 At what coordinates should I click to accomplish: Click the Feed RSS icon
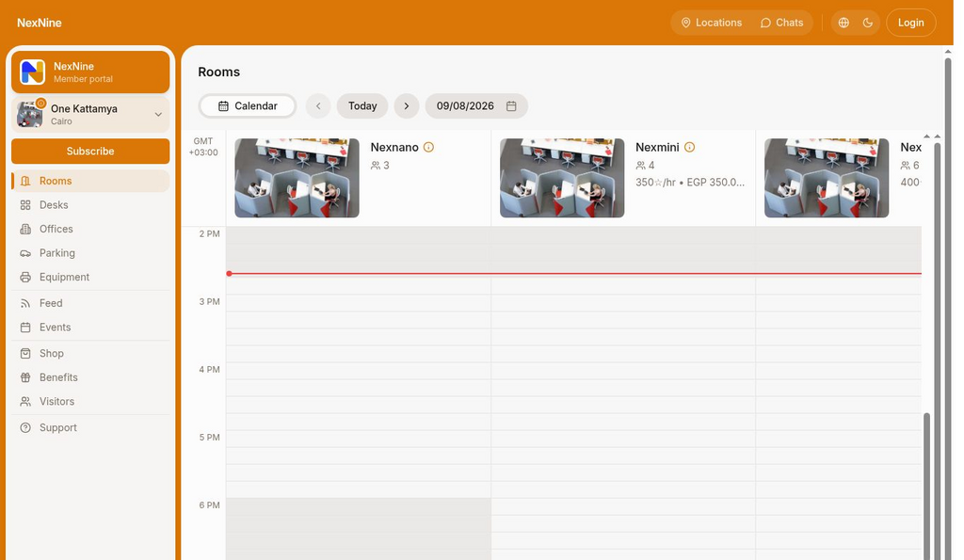25,303
